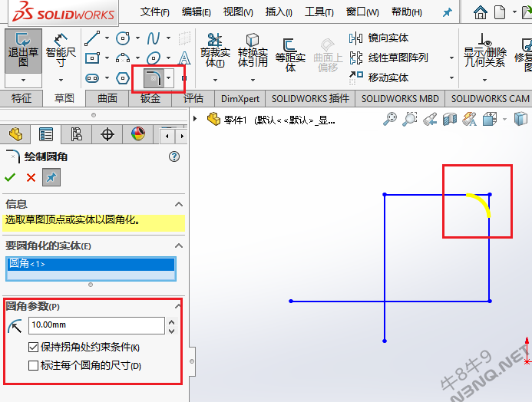Click the fillet radius 10.00mm field
The image size is (532, 402).
(x=97, y=325)
